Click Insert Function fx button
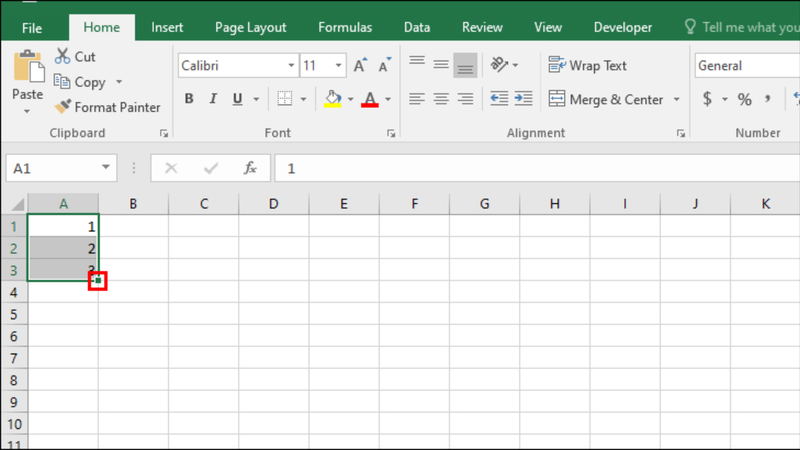This screenshot has height=450, width=800. tap(249, 168)
